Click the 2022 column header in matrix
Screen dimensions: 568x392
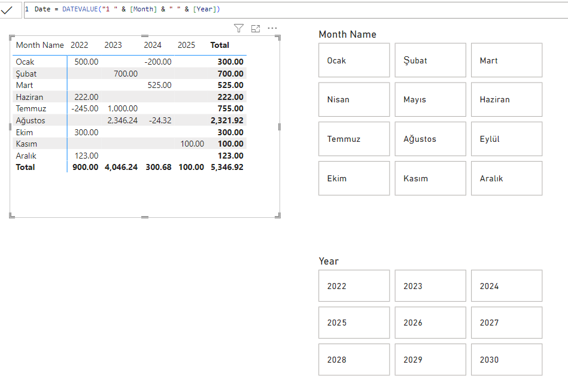80,45
